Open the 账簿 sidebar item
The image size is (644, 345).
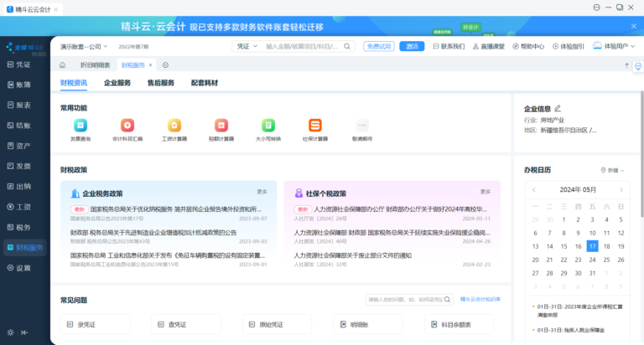pyautogui.click(x=19, y=85)
